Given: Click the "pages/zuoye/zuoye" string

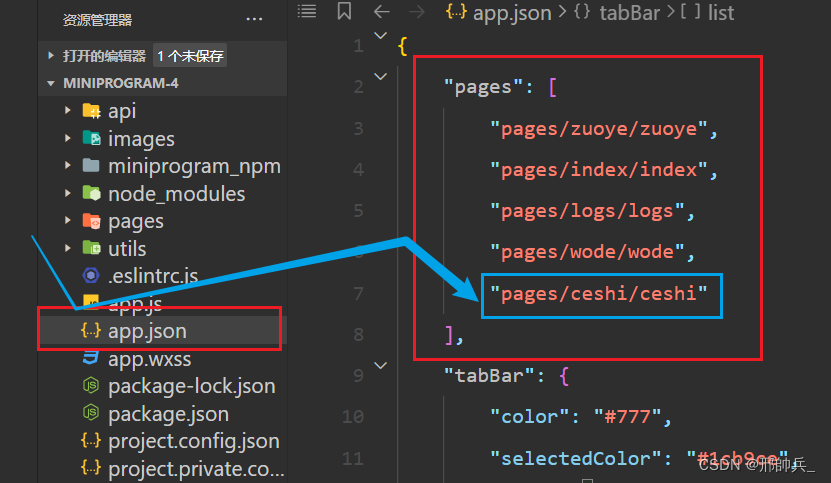Looking at the screenshot, I should pos(599,129).
